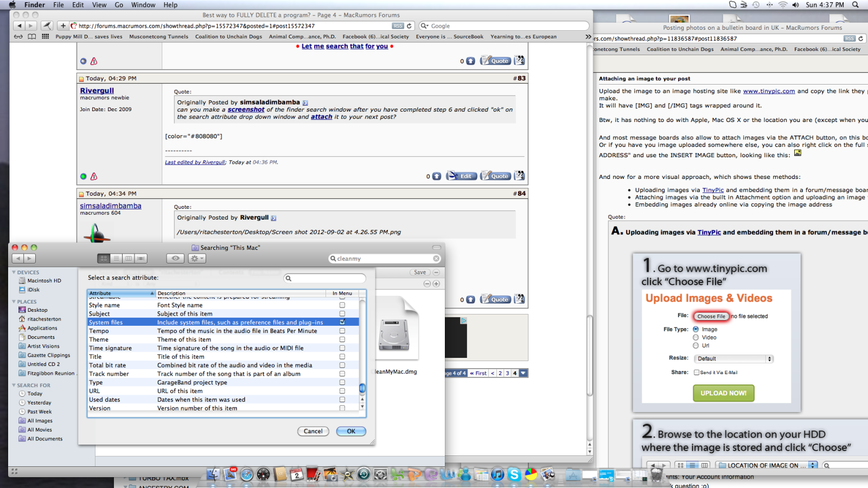Click in the attribute filter search field
The width and height of the screenshot is (868, 488).
[325, 278]
